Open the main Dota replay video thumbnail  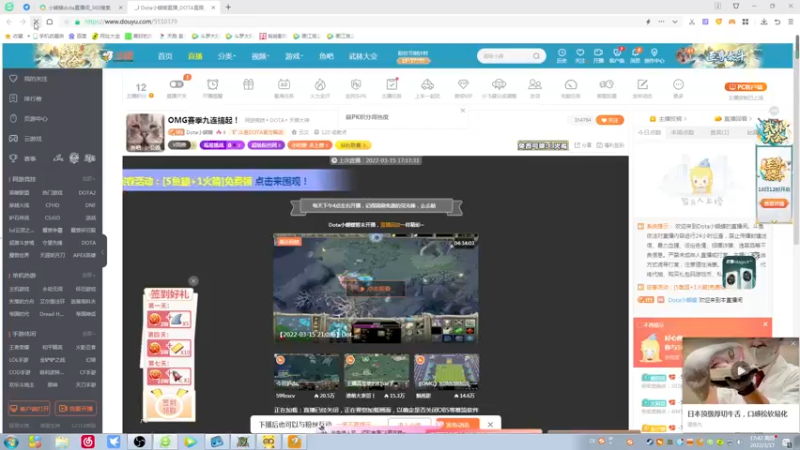[x=376, y=288]
